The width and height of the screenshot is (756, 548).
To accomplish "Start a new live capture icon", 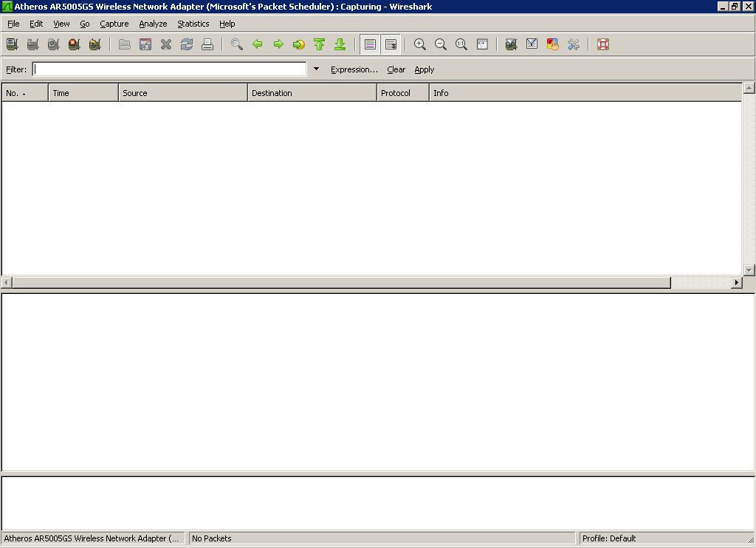I will coord(53,44).
